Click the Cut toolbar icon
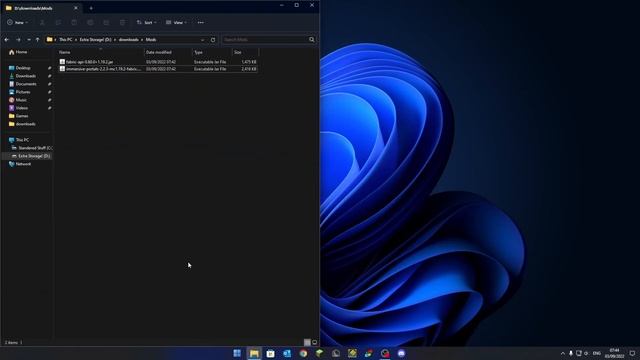 click(x=42, y=22)
